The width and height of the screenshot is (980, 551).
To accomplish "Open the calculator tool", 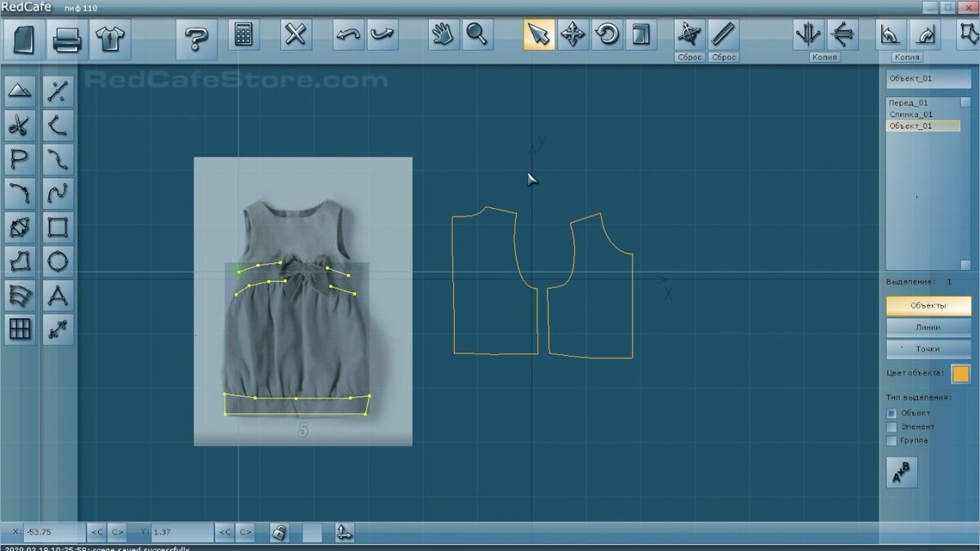I will (243, 34).
